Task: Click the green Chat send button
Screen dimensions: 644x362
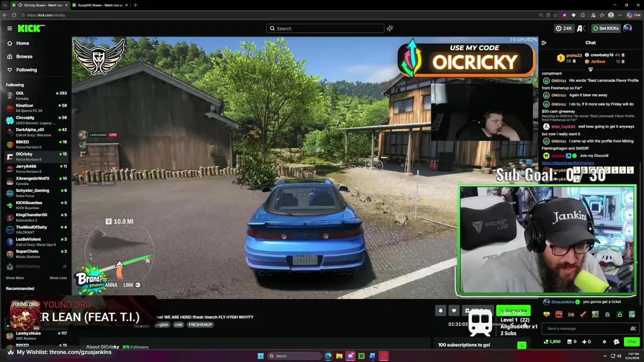Action: [631, 342]
